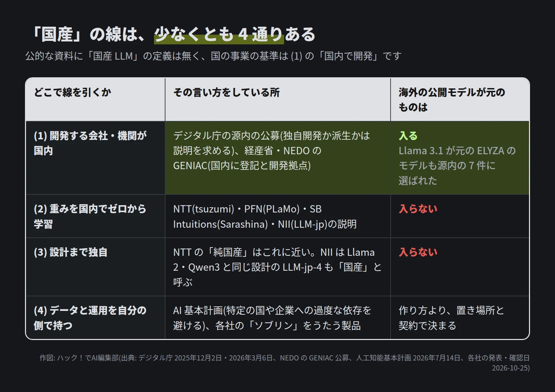
Task: Click the text Llama 3.1 が元の ELYZA の モデルも源内の 7 件に選ばれた
Action: (x=457, y=165)
